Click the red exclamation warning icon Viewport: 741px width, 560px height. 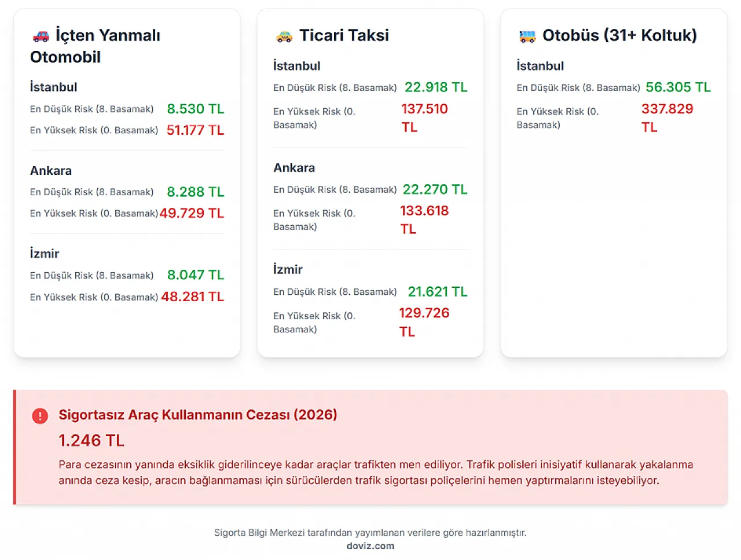40,416
